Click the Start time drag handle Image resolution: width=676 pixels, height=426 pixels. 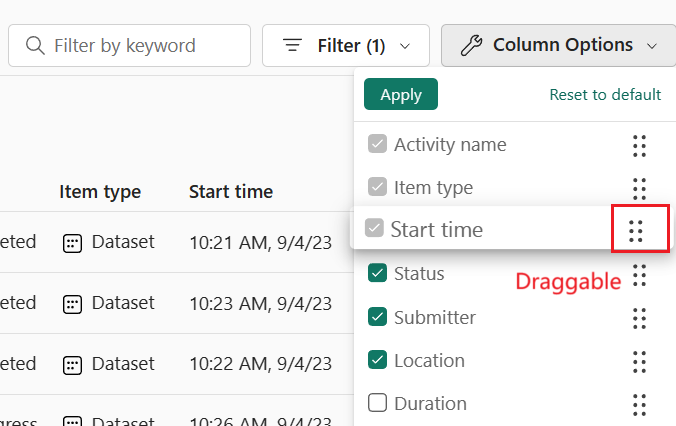point(635,230)
